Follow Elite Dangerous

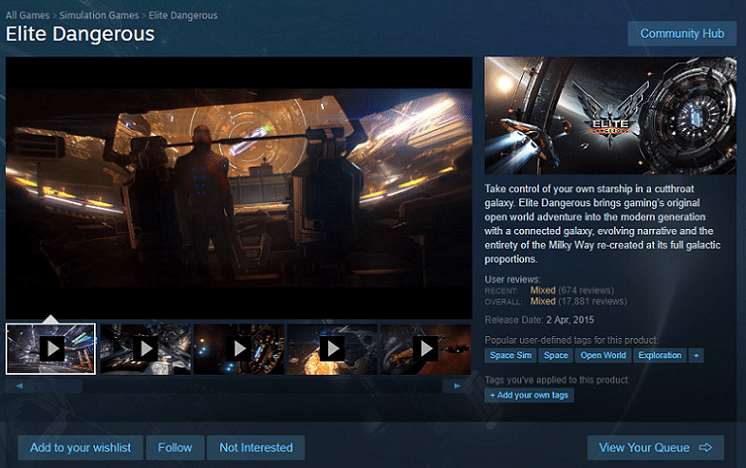click(175, 448)
